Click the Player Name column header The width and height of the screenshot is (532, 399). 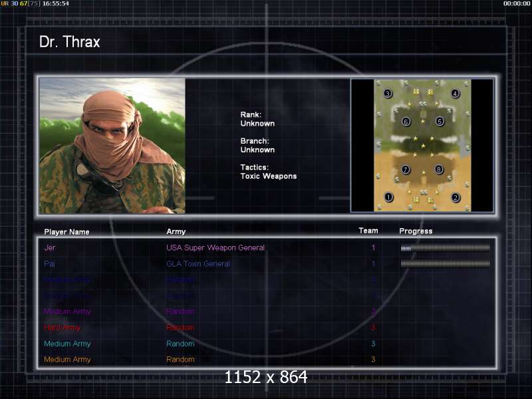point(67,232)
